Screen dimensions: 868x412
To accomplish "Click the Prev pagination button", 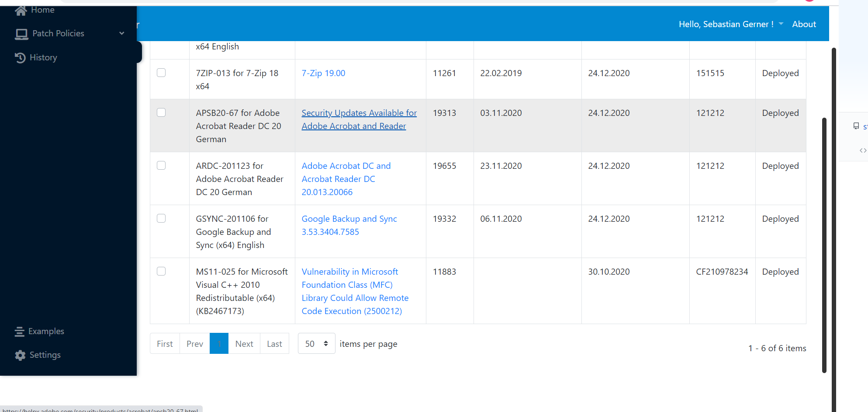I will pyautogui.click(x=195, y=344).
